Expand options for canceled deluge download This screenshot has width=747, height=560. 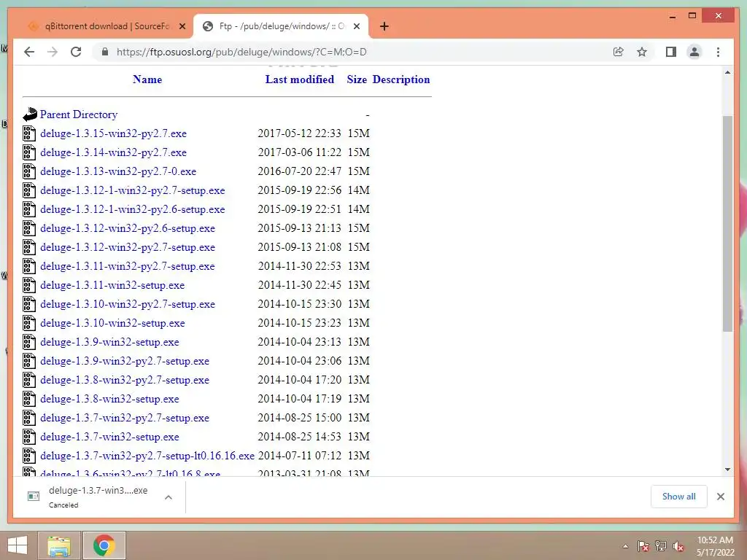(x=169, y=497)
